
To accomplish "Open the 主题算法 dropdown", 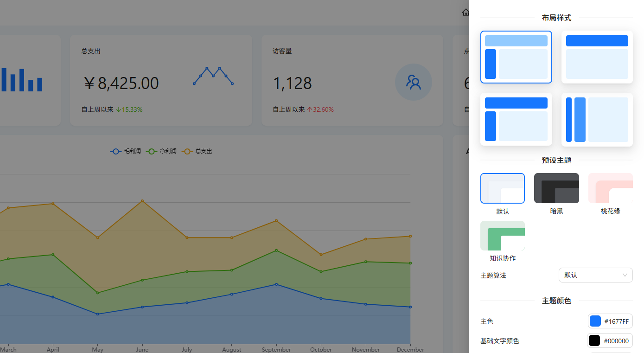I will [x=595, y=275].
